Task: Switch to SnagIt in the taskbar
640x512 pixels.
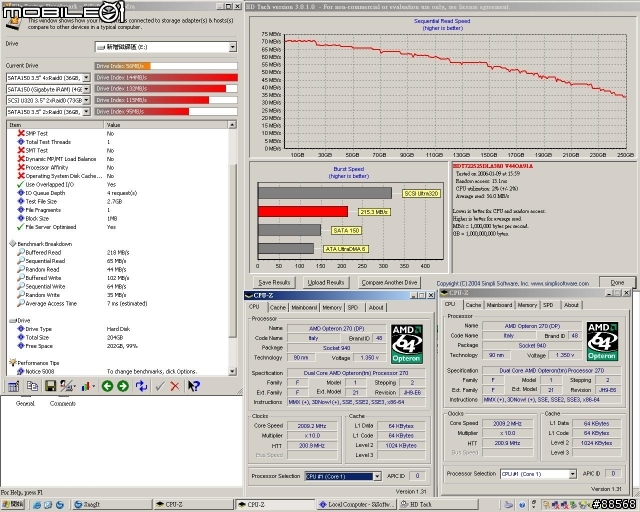Action: (x=111, y=505)
